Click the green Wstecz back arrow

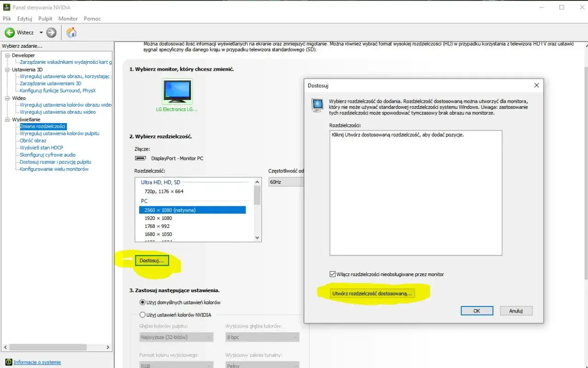click(10, 33)
